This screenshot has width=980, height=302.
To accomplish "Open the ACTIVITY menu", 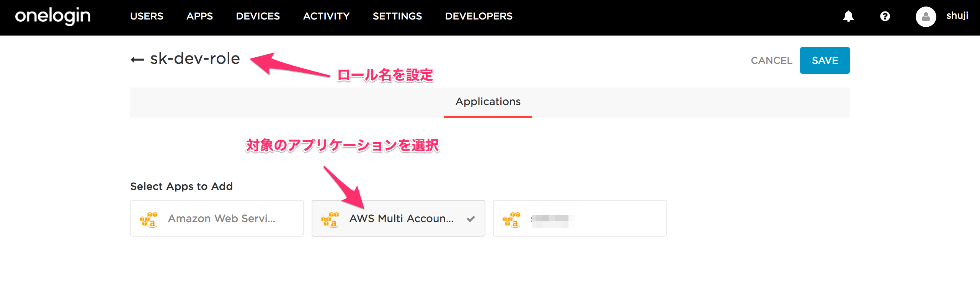I will pos(326,16).
